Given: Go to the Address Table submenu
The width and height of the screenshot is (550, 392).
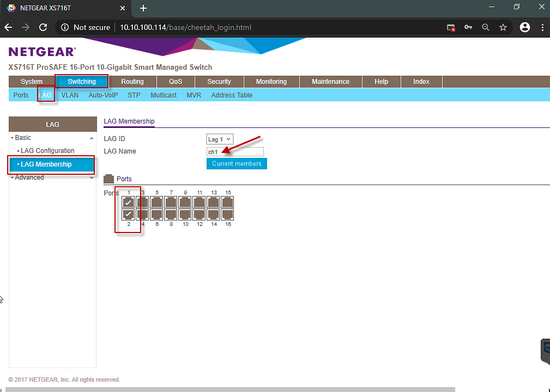Looking at the screenshot, I should [x=232, y=95].
